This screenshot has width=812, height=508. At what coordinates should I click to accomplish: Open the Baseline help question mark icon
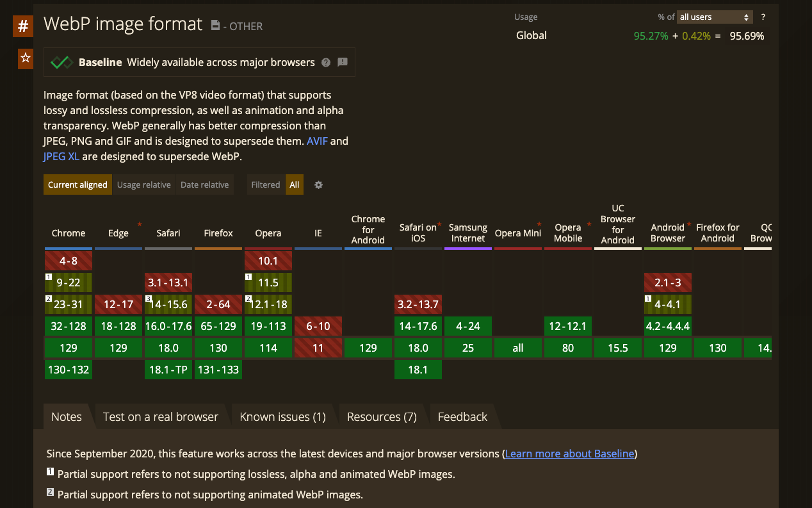pos(326,62)
